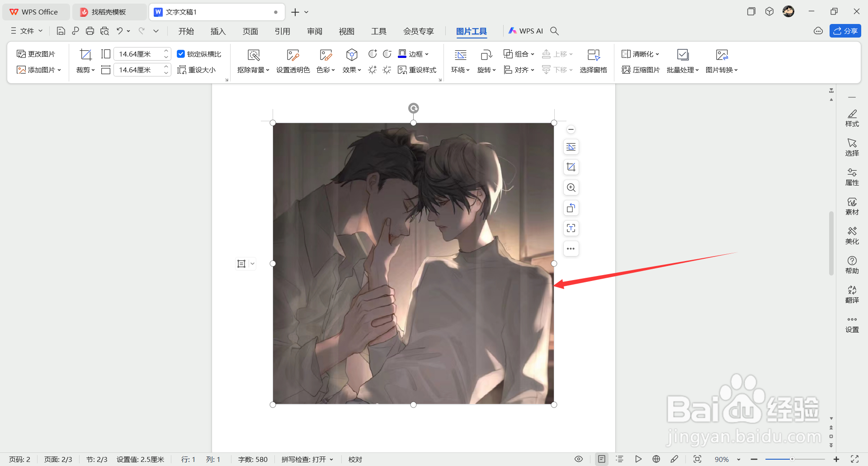Click the 效果 effects cube icon

pos(352,55)
